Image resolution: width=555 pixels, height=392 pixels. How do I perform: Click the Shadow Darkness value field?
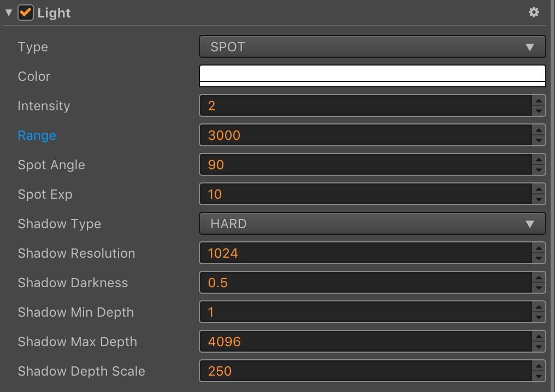[x=365, y=282]
